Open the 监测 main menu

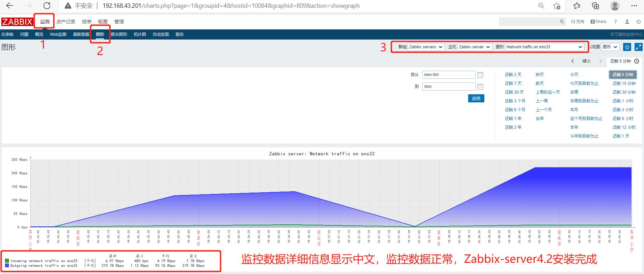[x=45, y=22]
